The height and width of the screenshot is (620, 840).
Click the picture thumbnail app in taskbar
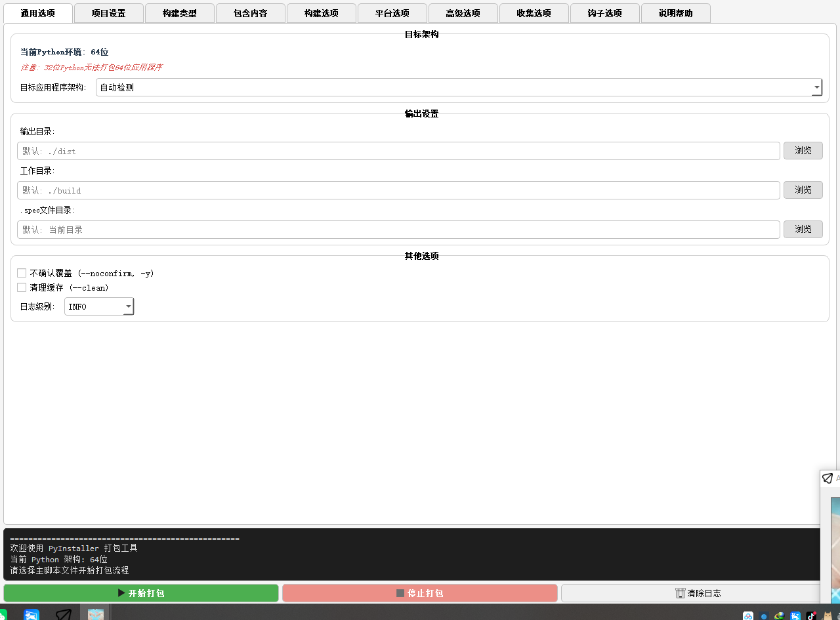coord(96,615)
